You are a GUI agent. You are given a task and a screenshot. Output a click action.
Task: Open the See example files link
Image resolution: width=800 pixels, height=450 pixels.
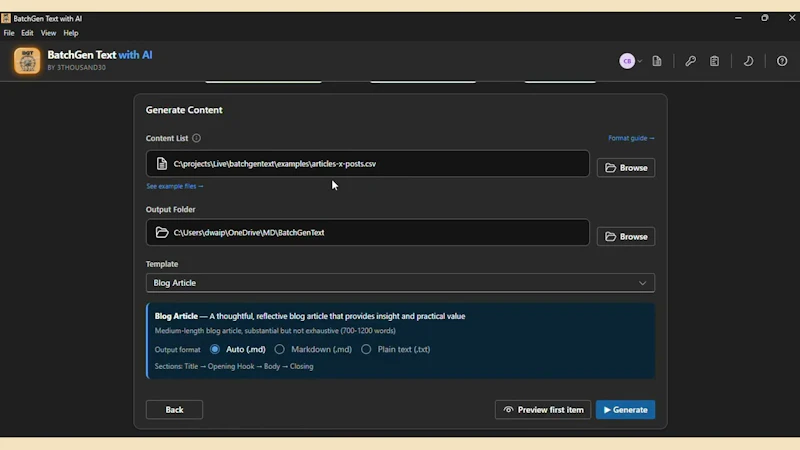click(174, 186)
